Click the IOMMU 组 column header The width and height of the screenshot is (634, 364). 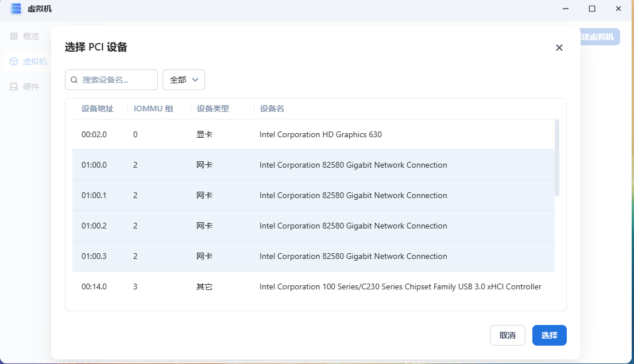153,109
